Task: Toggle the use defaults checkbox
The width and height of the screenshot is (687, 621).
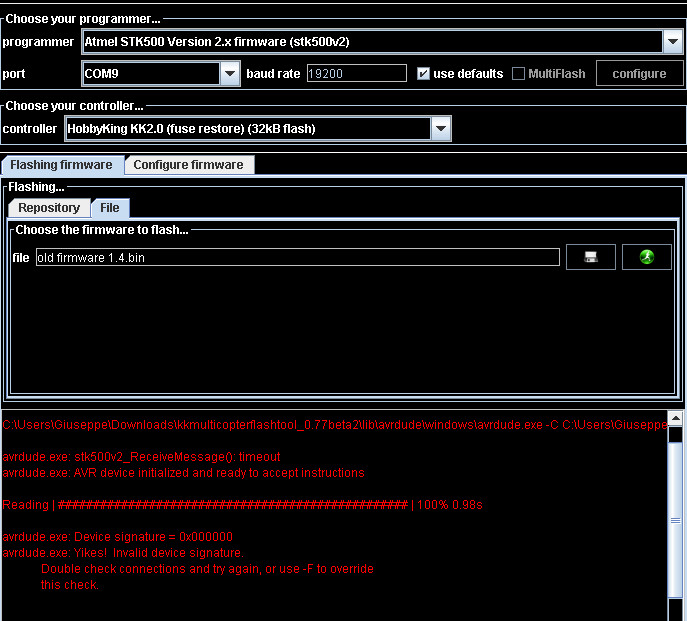Action: click(x=423, y=74)
